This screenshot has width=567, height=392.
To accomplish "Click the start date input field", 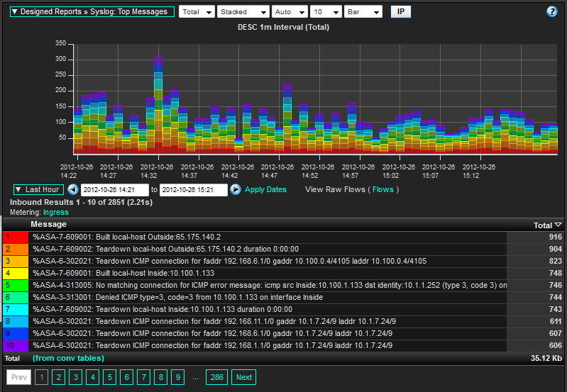I will [x=114, y=190].
